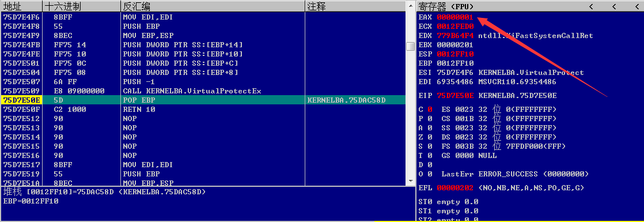
Task: Select the NOP row at 75D7E513
Action: 203,128
